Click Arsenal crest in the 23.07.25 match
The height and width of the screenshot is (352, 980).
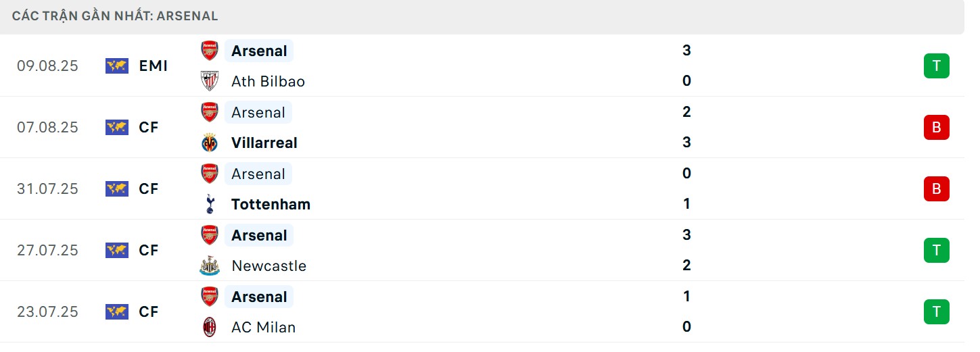[x=210, y=297]
